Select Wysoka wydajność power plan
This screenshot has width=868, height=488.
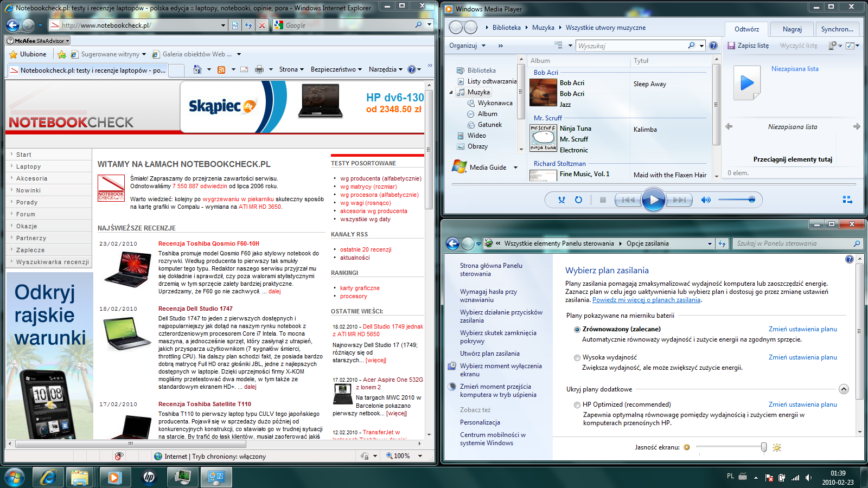coord(577,357)
